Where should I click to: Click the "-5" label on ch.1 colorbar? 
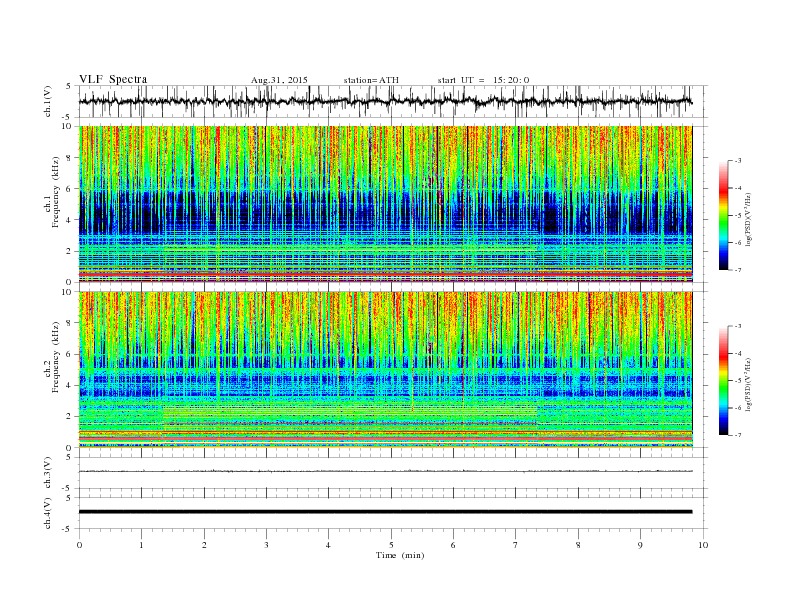pyautogui.click(x=737, y=215)
